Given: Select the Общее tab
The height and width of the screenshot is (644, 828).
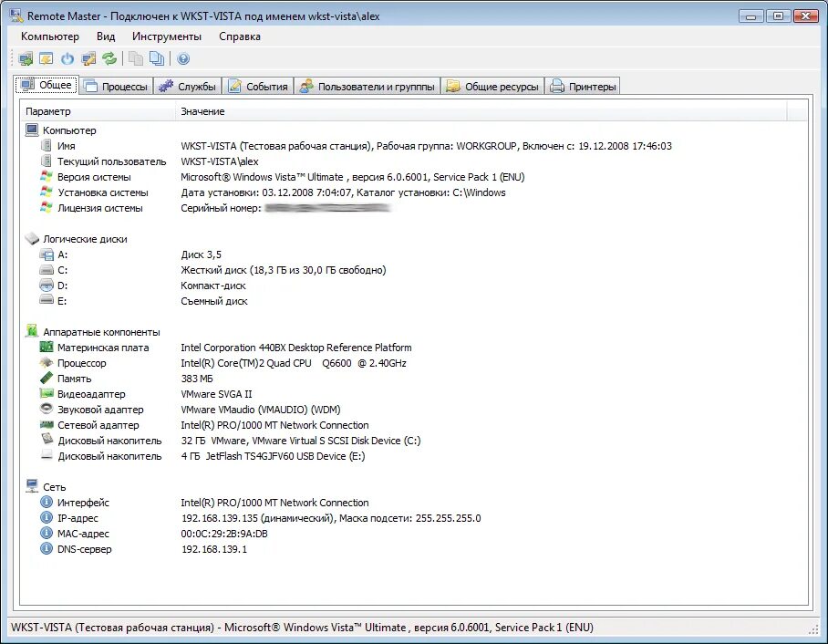Looking at the screenshot, I should tap(47, 85).
